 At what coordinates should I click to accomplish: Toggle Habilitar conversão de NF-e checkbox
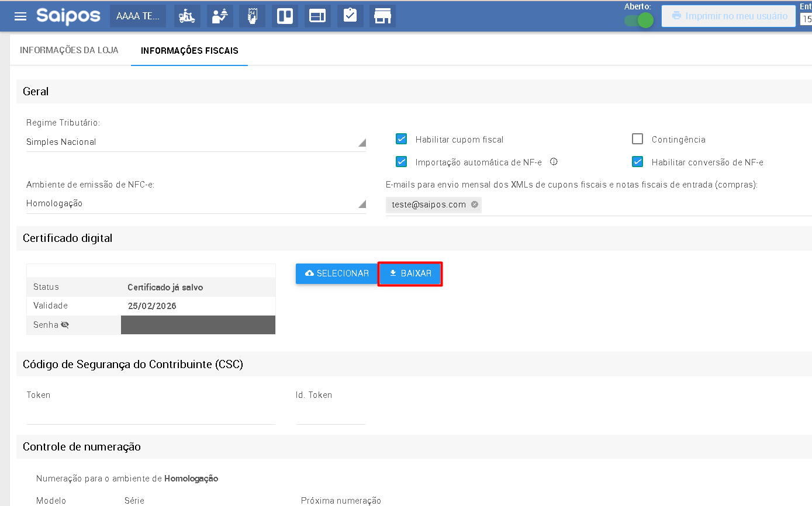(637, 162)
